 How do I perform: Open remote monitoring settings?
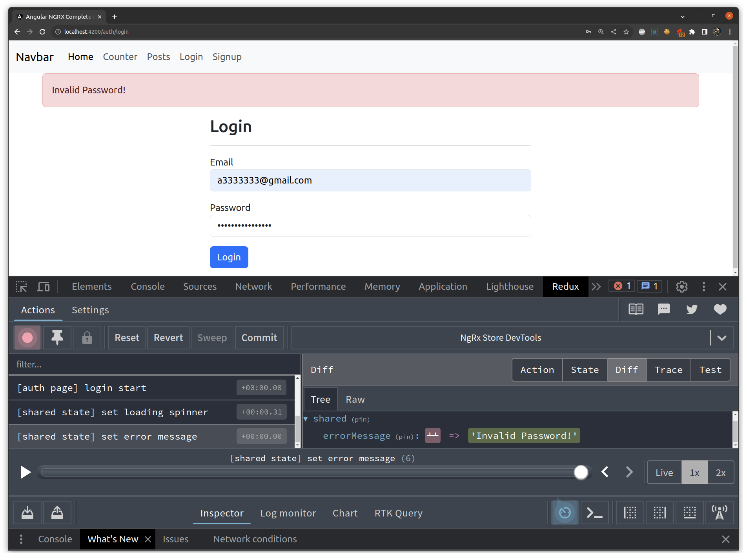(x=720, y=512)
